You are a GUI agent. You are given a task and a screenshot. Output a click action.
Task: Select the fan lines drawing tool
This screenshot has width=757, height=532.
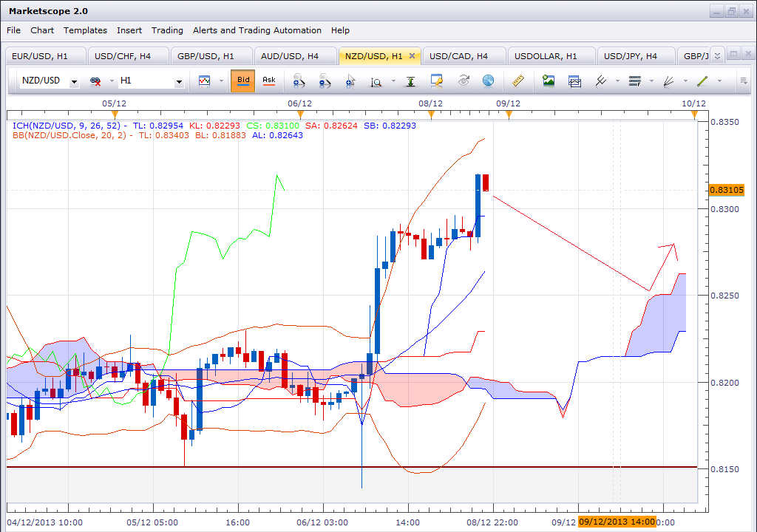tap(668, 81)
